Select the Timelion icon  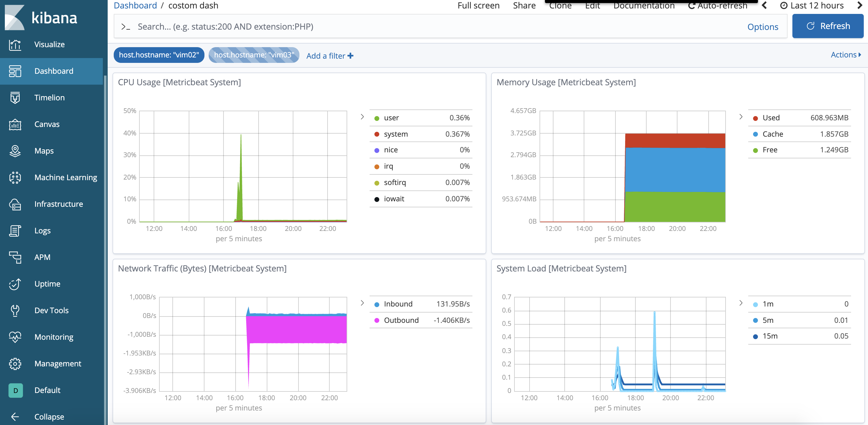coord(15,97)
